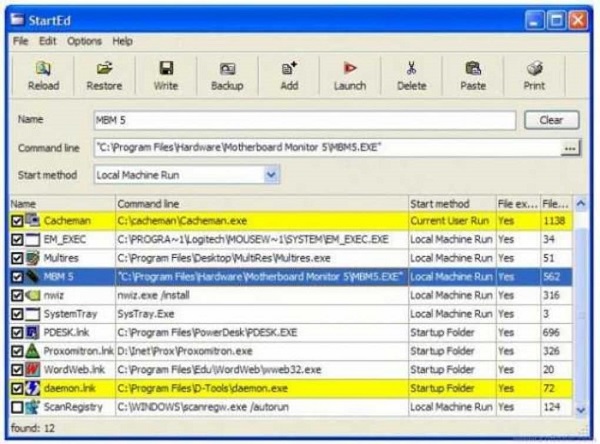Uncheck the EM_EXEC startup entry
600x444 pixels.
click(x=17, y=240)
